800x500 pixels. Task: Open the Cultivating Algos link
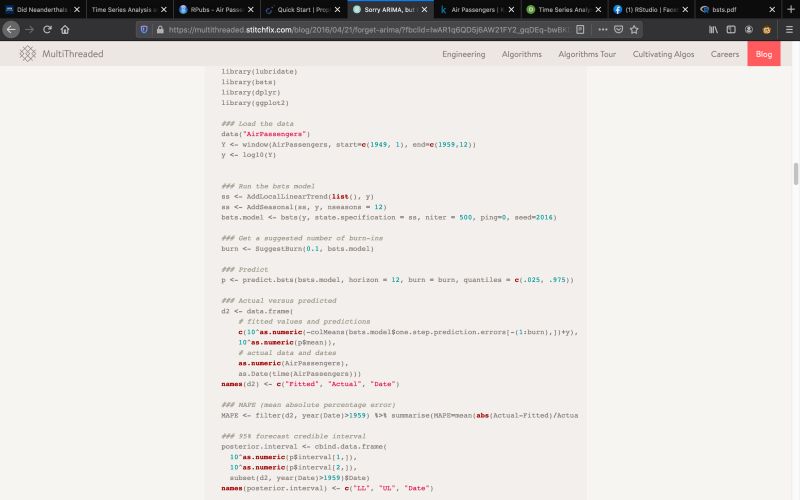[663, 54]
